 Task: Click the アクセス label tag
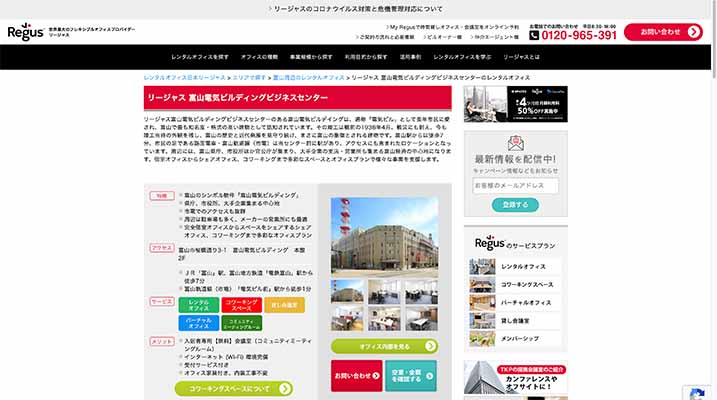pos(162,248)
